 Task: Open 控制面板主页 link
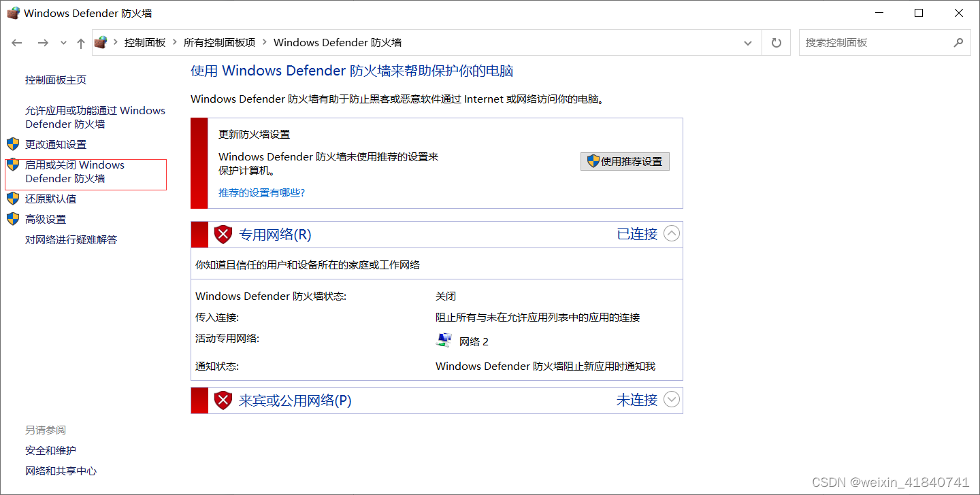point(56,80)
